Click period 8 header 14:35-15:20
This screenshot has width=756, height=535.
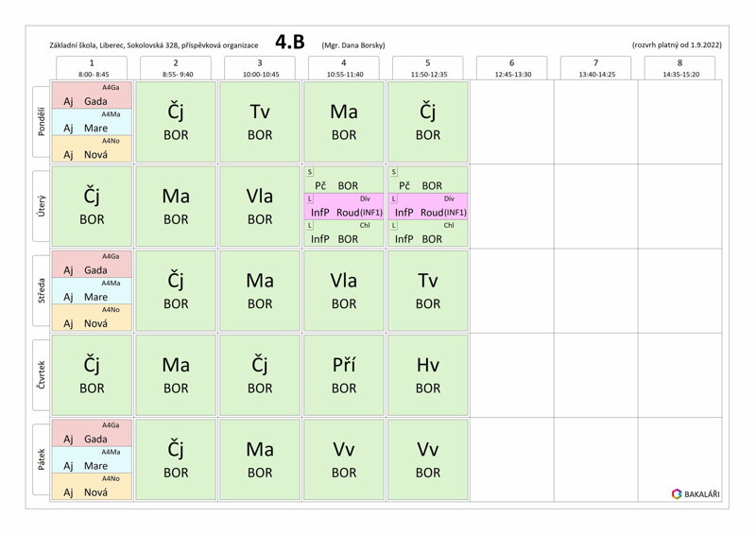pyautogui.click(x=680, y=67)
